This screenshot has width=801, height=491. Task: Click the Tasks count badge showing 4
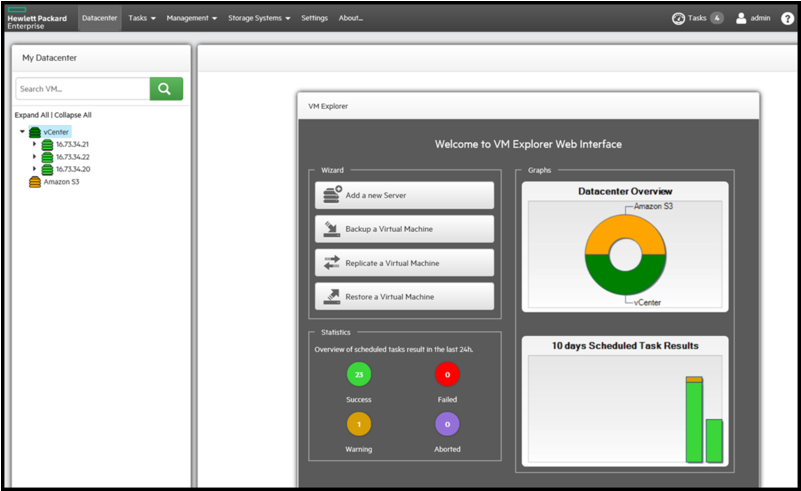[717, 18]
